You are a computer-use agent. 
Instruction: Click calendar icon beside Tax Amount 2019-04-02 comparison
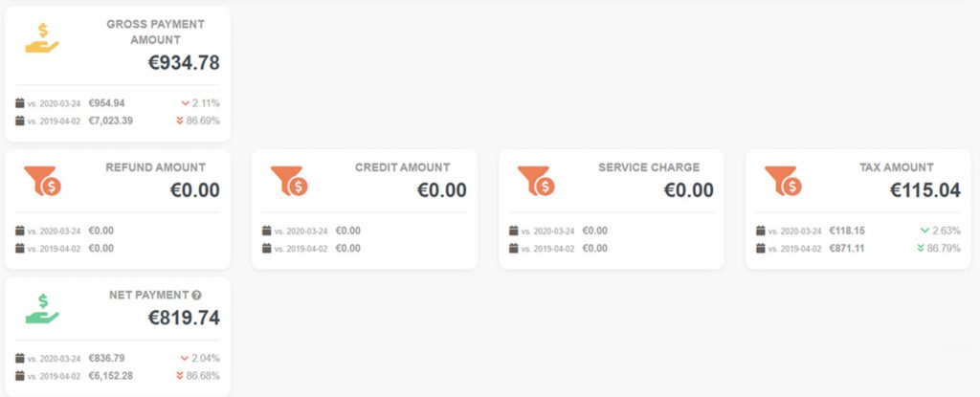[x=761, y=248]
